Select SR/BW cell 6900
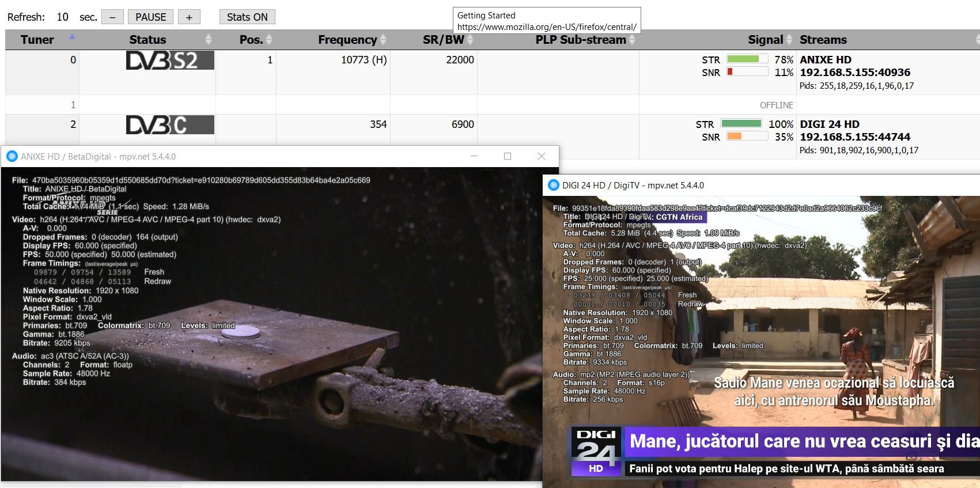Screen dimensions: 980x488 (463, 124)
